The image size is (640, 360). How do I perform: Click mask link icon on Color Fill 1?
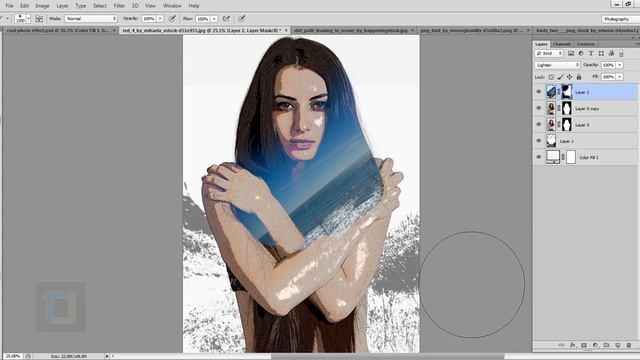click(x=563, y=157)
